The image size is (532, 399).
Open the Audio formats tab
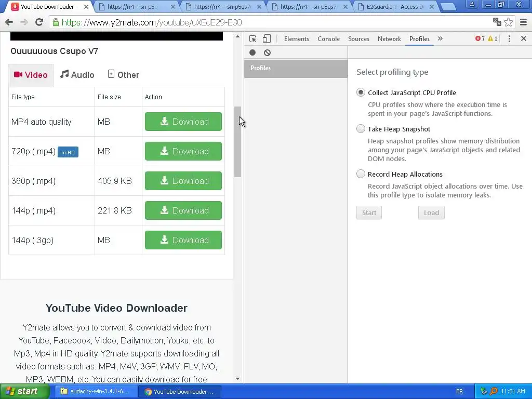77,75
